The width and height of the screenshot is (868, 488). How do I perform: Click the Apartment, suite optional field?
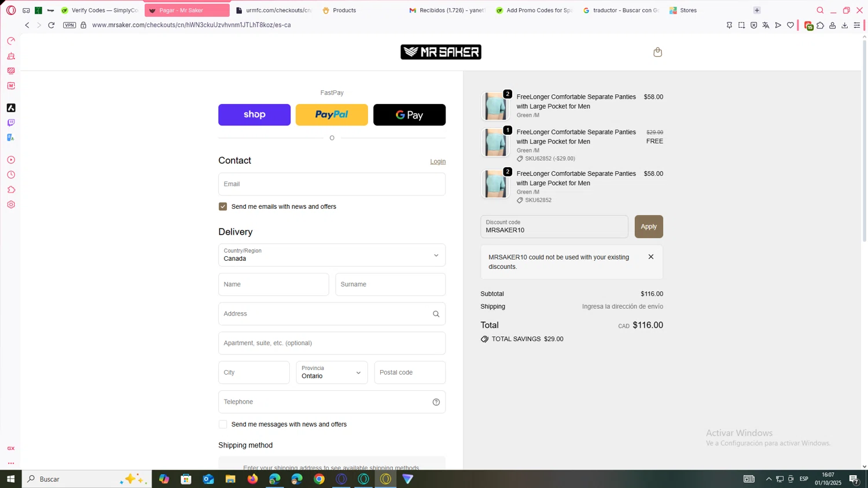tap(332, 343)
